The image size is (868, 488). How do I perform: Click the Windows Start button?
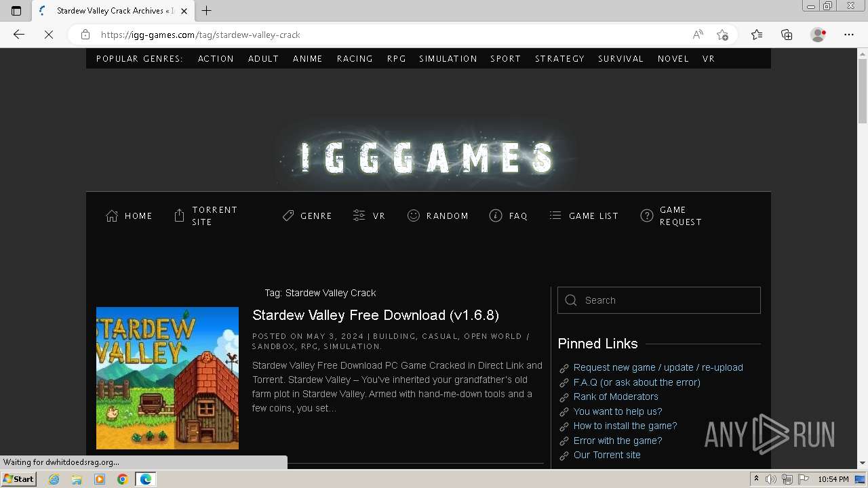[18, 479]
